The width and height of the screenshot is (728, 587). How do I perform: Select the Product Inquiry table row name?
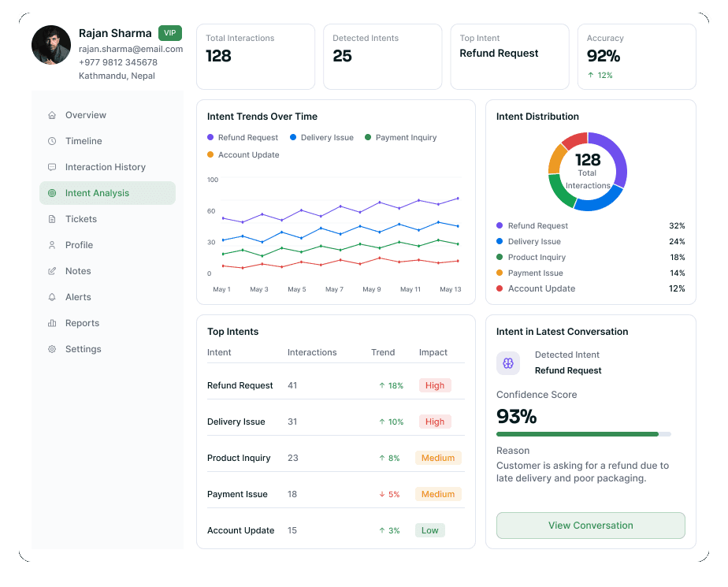coord(239,458)
